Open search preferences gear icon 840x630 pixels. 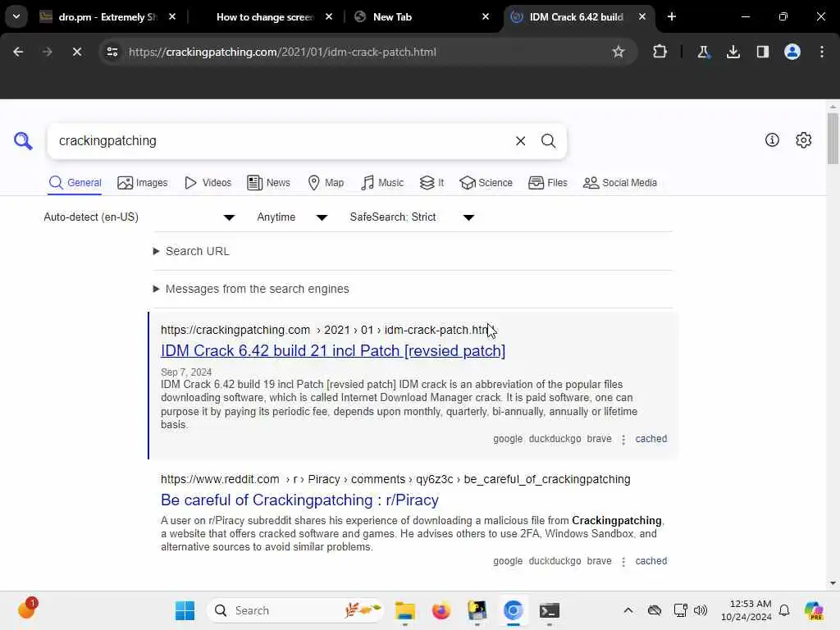pos(804,139)
